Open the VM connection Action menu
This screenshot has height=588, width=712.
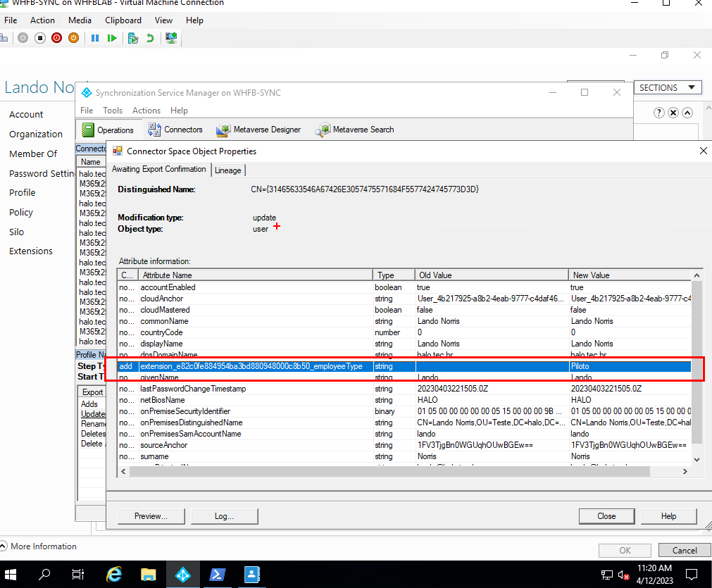(x=42, y=20)
